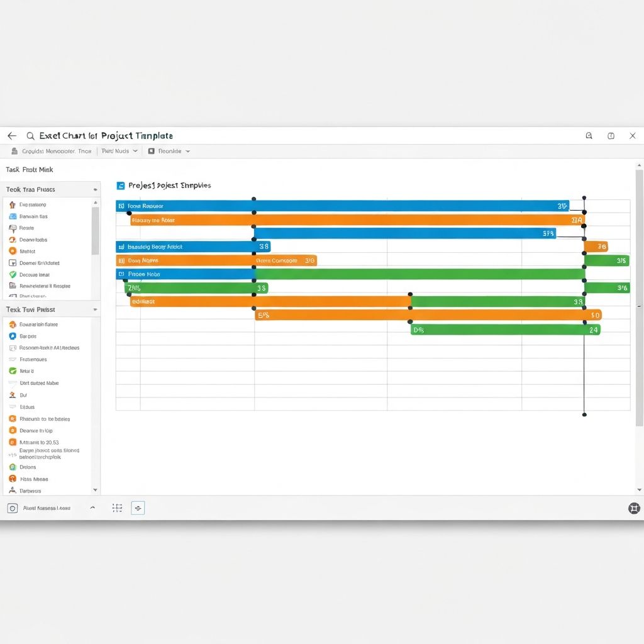644x644 pixels.
Task: Select the blue 'Foon Raouor' Gantt bar
Action: (343, 206)
